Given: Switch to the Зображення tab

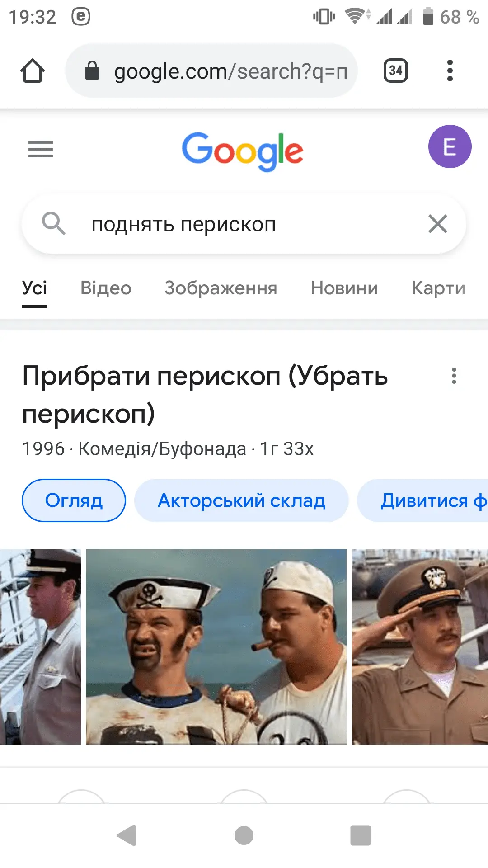Looking at the screenshot, I should coord(221,288).
